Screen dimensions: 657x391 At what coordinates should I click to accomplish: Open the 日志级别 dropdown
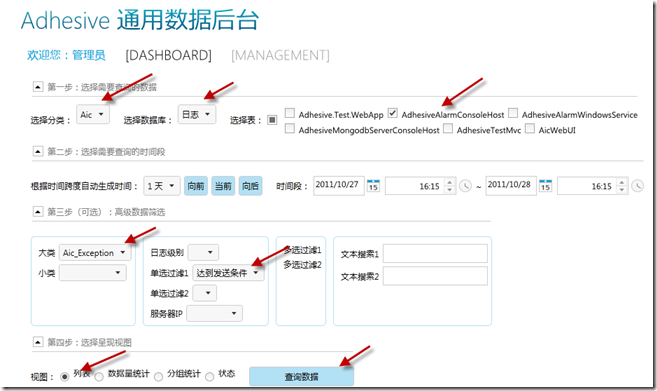tap(203, 252)
